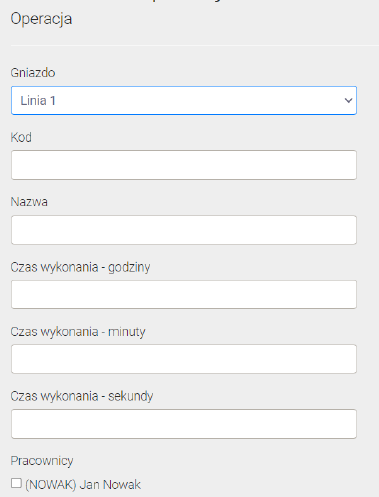Tick the (NOWAK) Jan Nowak checkbox
This screenshot has height=497, width=379.
(16, 483)
